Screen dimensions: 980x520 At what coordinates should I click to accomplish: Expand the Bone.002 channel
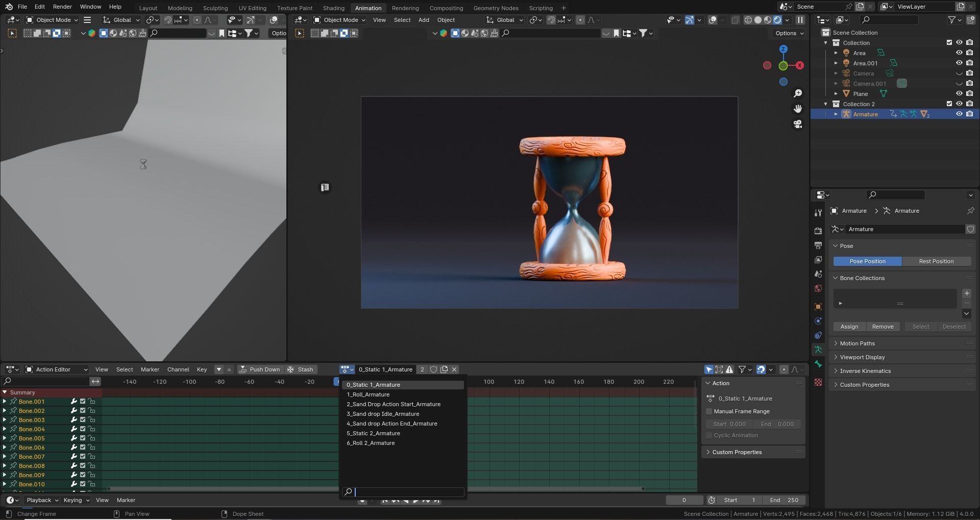coord(5,411)
